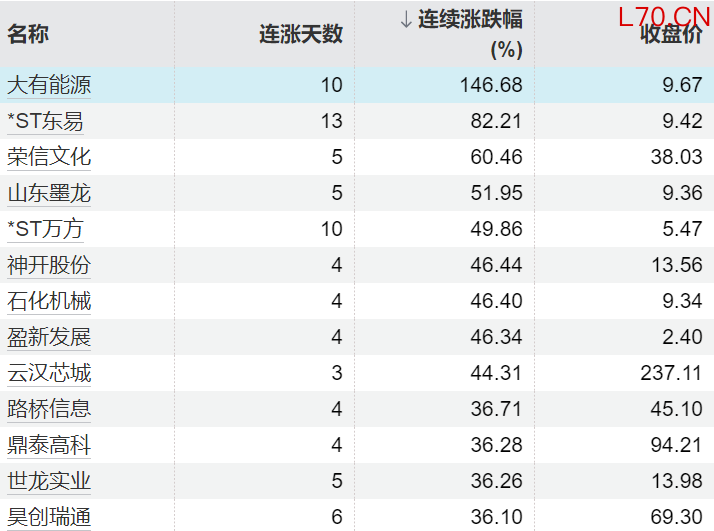Open the 鼎泰高科 stock link

(x=49, y=445)
